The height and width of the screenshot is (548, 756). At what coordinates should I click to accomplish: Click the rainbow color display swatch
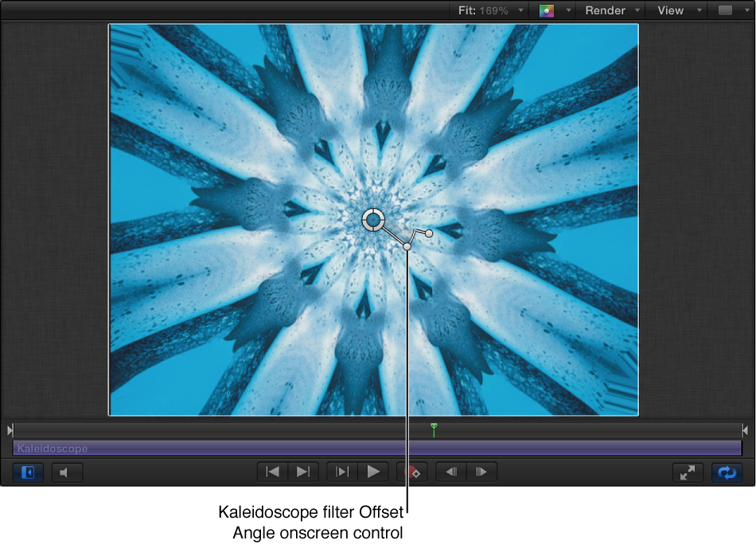[x=547, y=10]
